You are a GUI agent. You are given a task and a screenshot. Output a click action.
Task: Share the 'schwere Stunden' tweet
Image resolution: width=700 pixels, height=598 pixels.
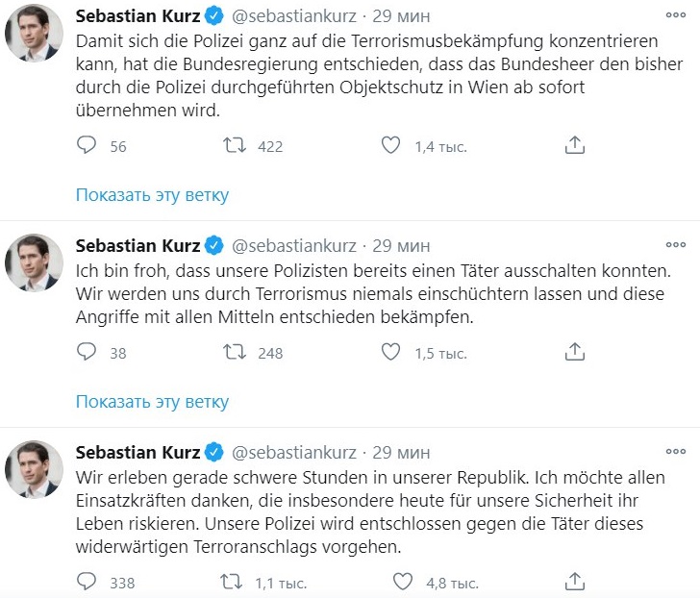coord(574,583)
